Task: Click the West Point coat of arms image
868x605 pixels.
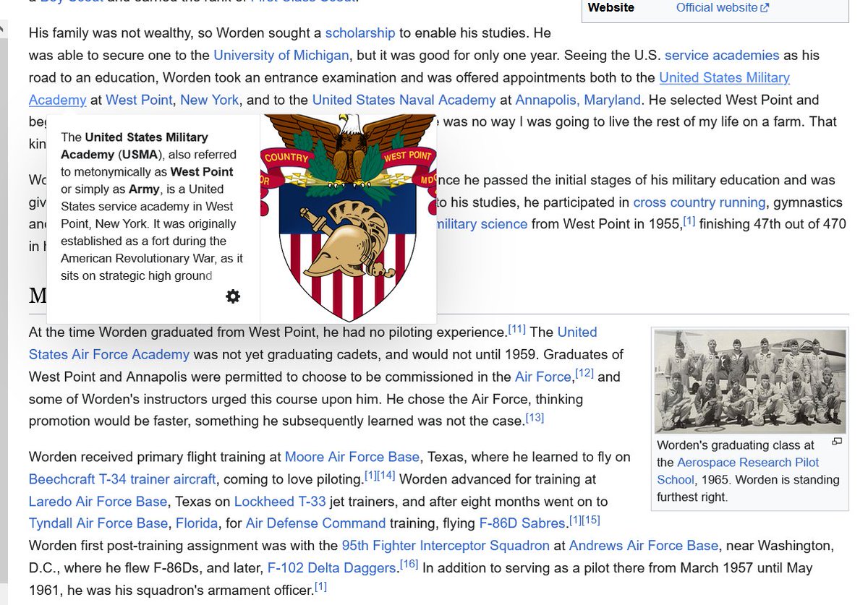Action: click(x=348, y=218)
